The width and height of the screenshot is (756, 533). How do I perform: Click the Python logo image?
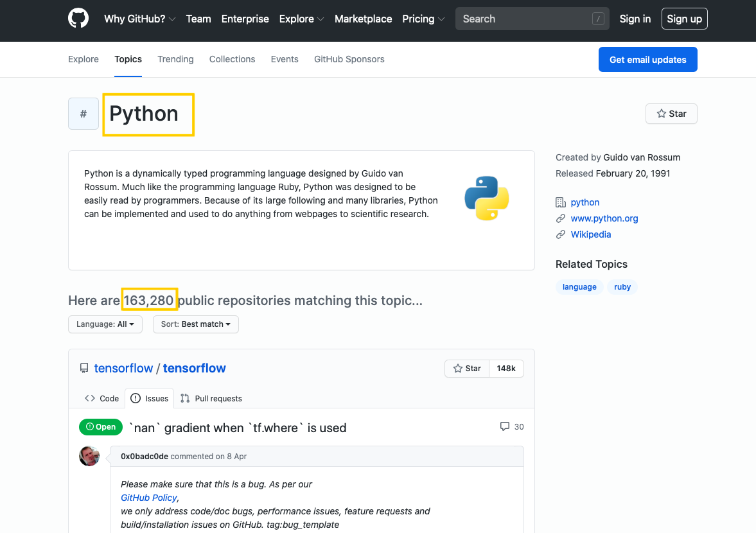(486, 198)
